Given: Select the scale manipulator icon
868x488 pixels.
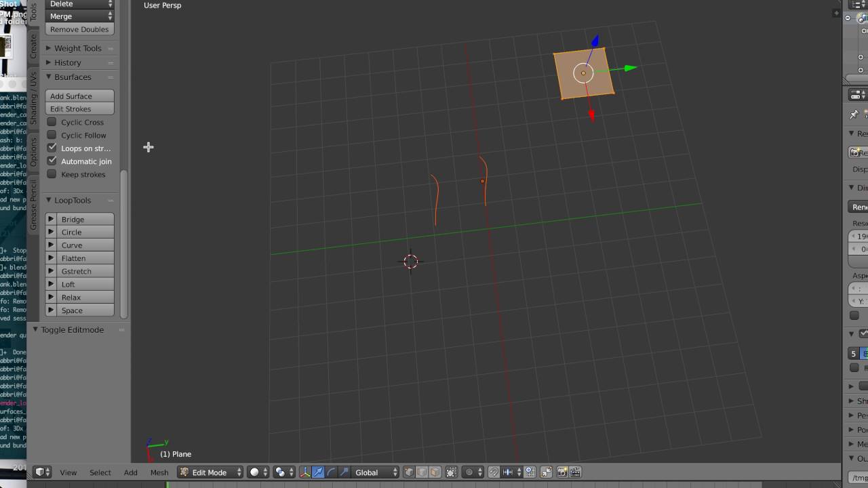Looking at the screenshot, I should tap(344, 472).
